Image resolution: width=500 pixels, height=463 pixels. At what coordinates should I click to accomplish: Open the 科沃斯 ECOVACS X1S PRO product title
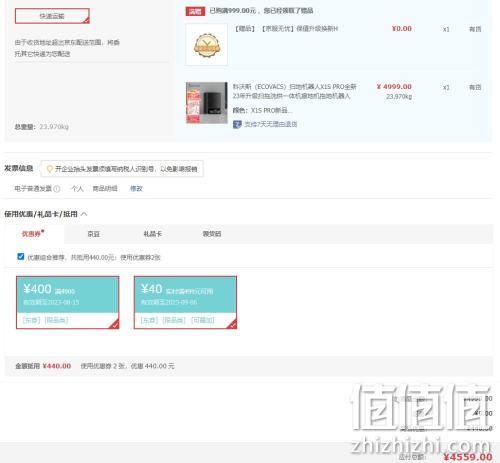tap(295, 91)
